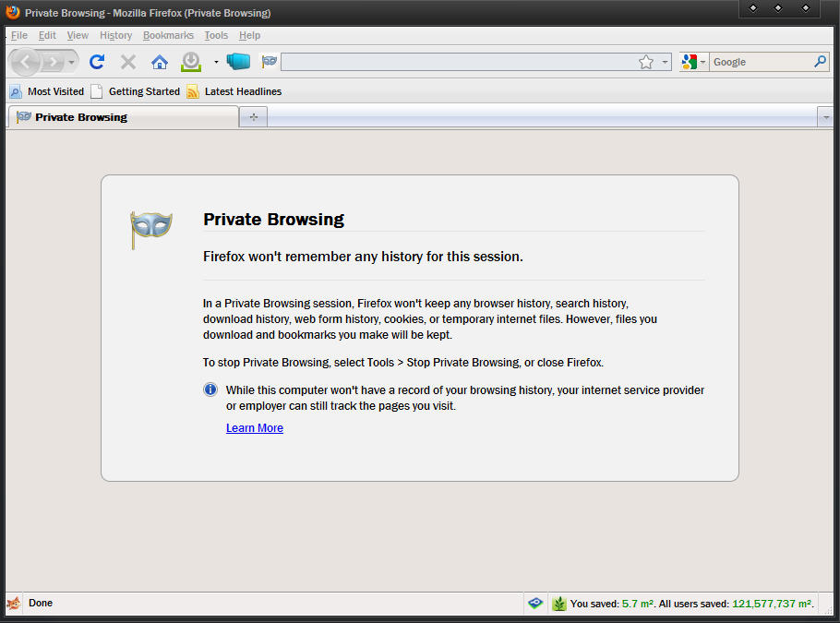Open the Downloads toolbar icon
The width and height of the screenshot is (840, 623).
point(191,62)
